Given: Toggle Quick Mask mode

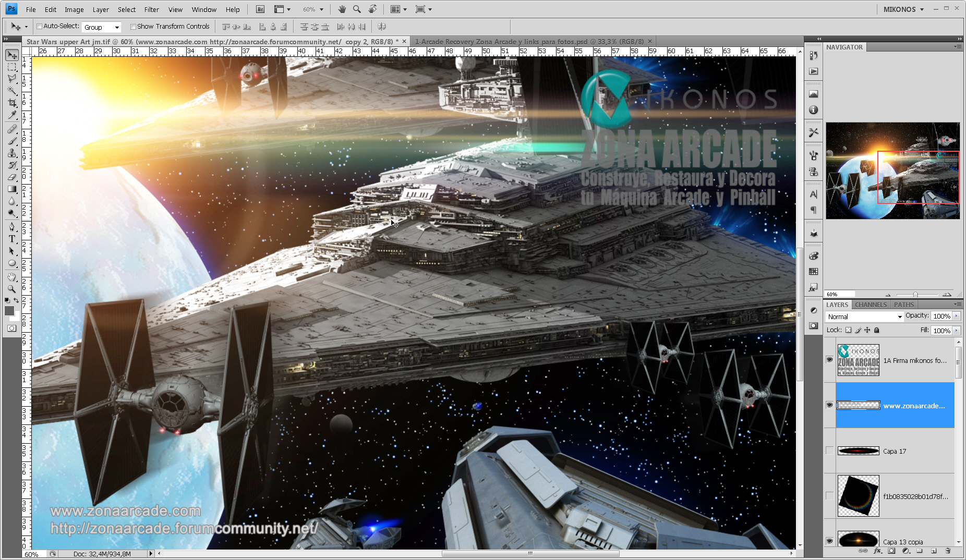Looking at the screenshot, I should (x=12, y=328).
